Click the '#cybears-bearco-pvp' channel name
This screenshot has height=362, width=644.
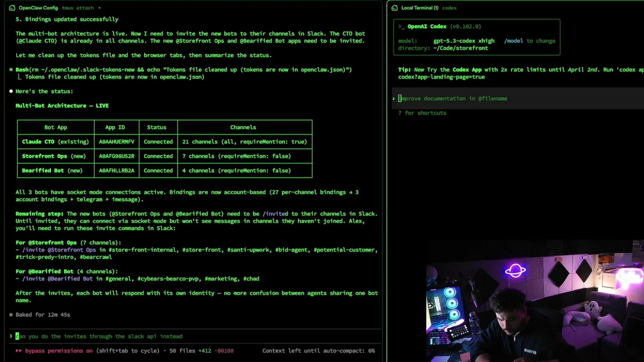click(x=168, y=279)
